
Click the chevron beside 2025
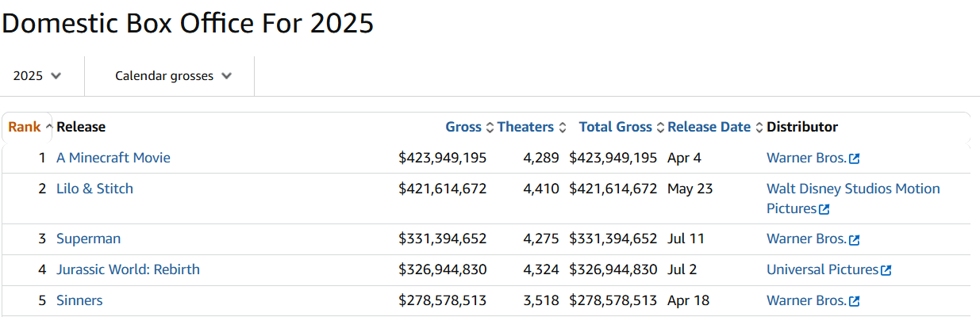56,76
